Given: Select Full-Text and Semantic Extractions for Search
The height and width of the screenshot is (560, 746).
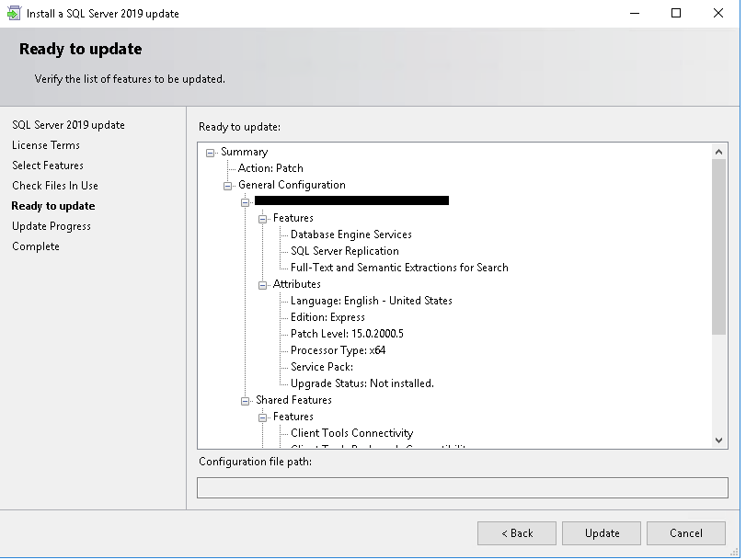Looking at the screenshot, I should tap(399, 268).
